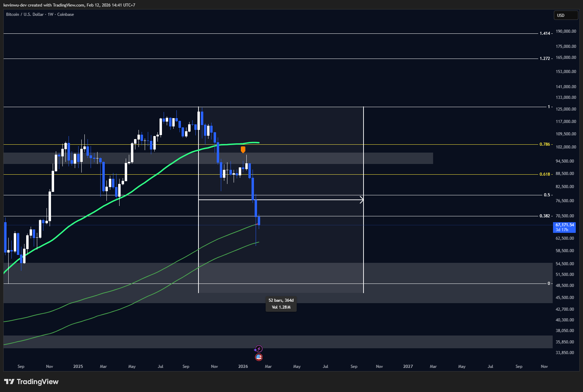
Task: Select the 0.382 Fibonacci level label
Action: 544,216
